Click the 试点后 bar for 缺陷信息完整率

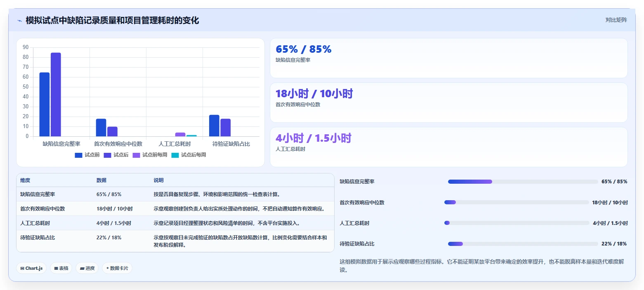[56, 94]
